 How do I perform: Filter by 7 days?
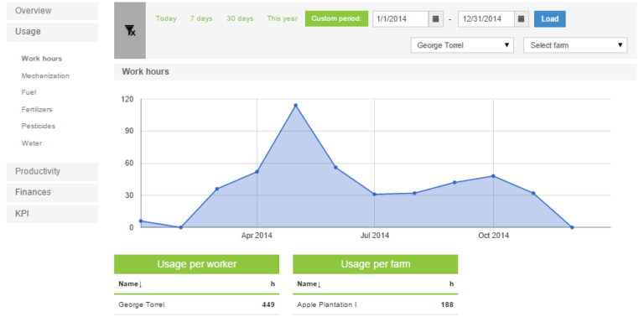[x=201, y=18]
